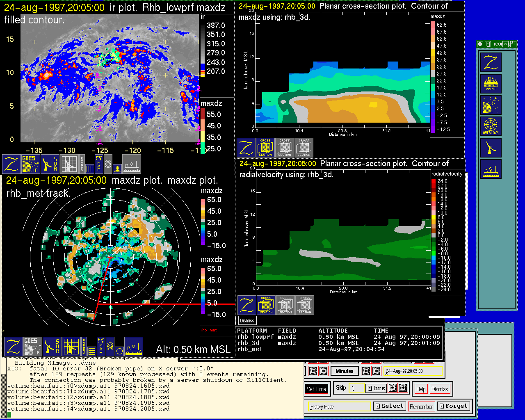This screenshot has height=420, width=525.
Task: Click the Z icon under the maxdz cross-section plot
Action: pos(246,148)
